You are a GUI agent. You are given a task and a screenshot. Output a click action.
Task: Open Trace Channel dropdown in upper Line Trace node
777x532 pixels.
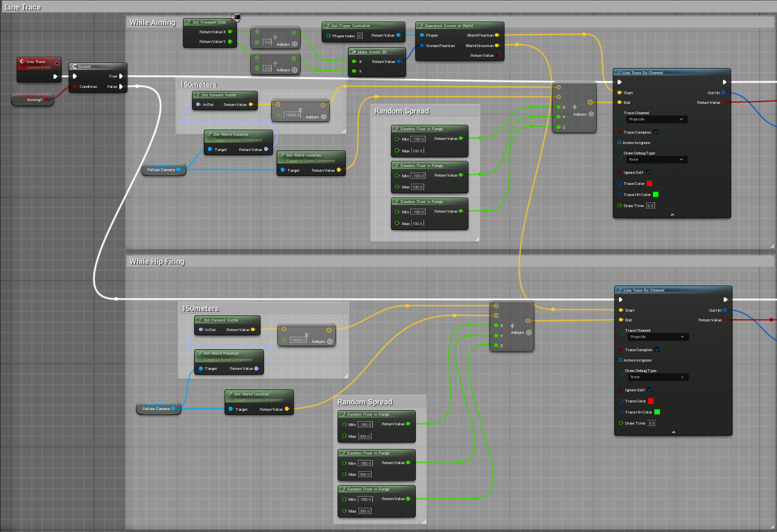coord(657,119)
